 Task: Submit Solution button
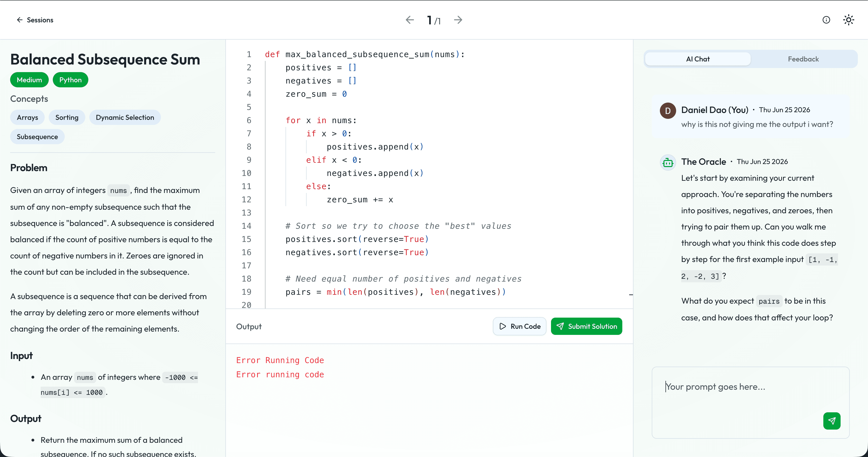pyautogui.click(x=587, y=326)
